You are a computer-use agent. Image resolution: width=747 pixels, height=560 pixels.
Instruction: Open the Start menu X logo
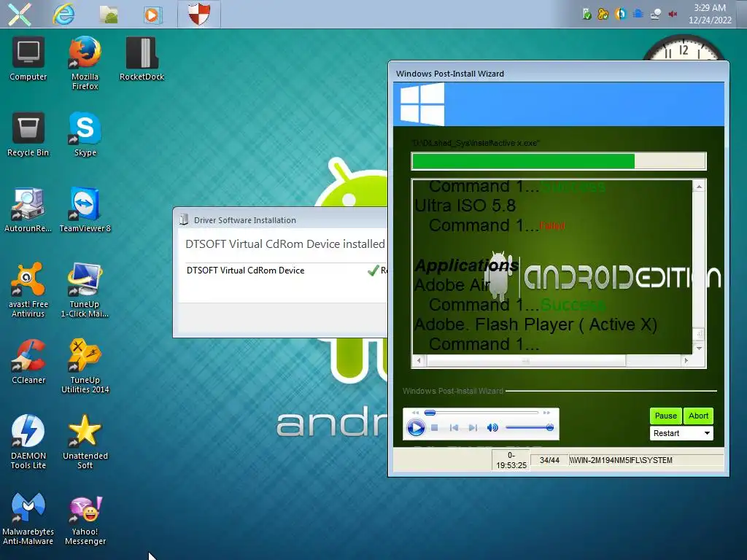point(20,15)
